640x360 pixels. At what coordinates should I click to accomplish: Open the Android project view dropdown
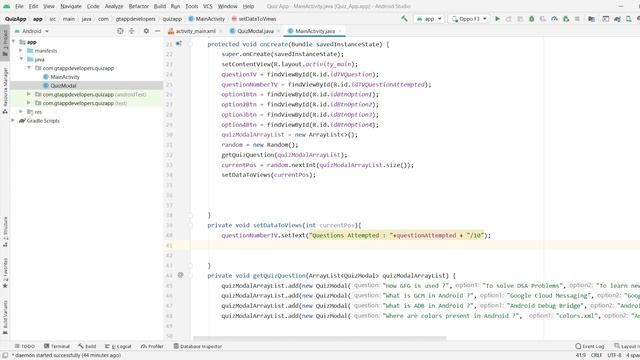[x=31, y=31]
